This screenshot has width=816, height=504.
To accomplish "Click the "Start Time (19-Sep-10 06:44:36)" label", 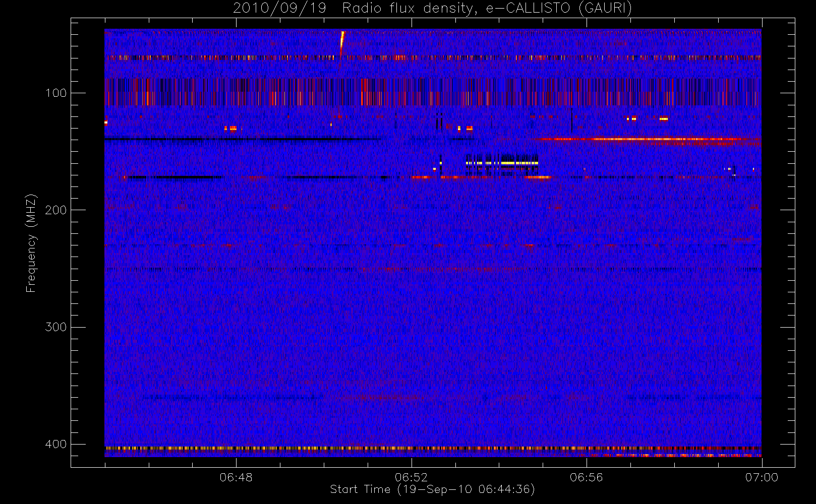I will pos(432,489).
